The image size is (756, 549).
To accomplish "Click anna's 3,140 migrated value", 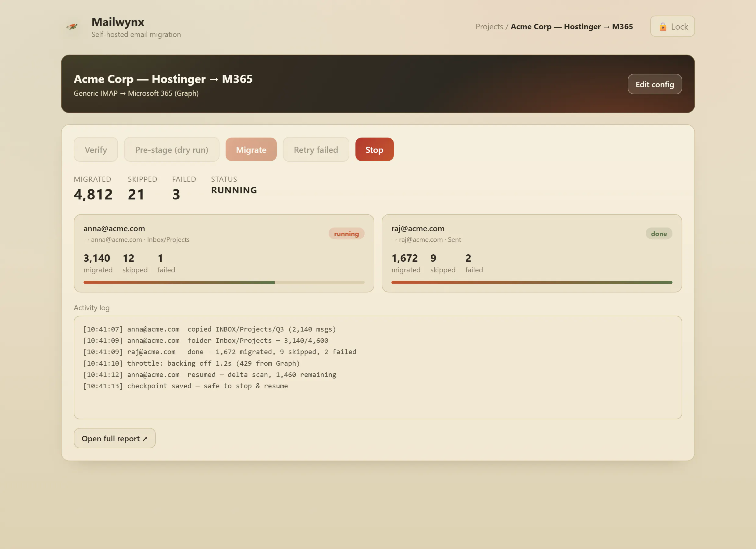I will pos(97,258).
